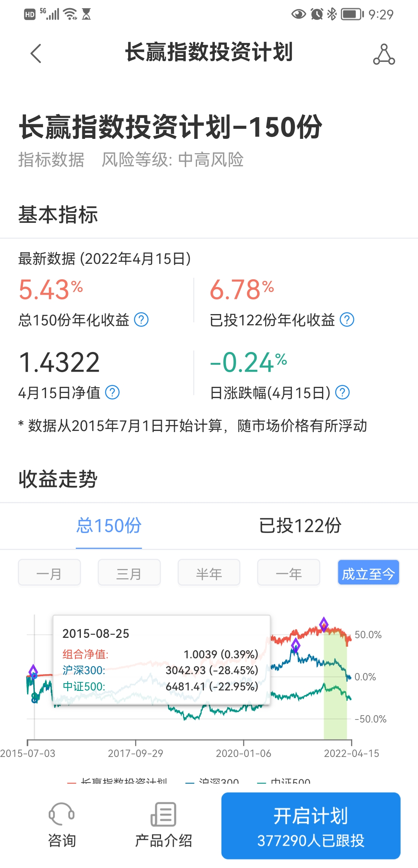This screenshot has width=418, height=868.
Task: Tap 开启计划 button
Action: click(x=311, y=826)
